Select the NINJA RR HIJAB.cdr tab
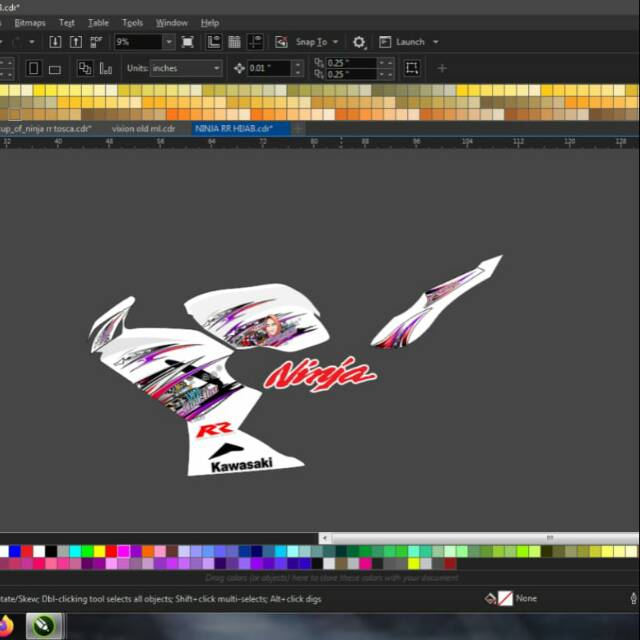The image size is (640, 640). pyautogui.click(x=241, y=129)
